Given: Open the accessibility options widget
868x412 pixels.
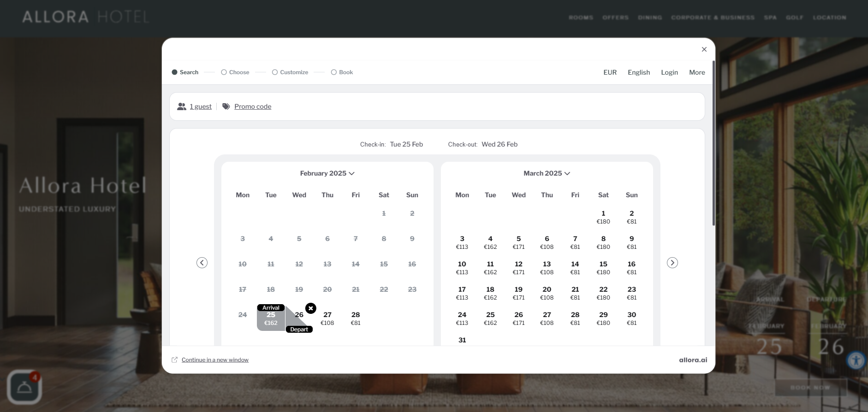Looking at the screenshot, I should pos(856,360).
